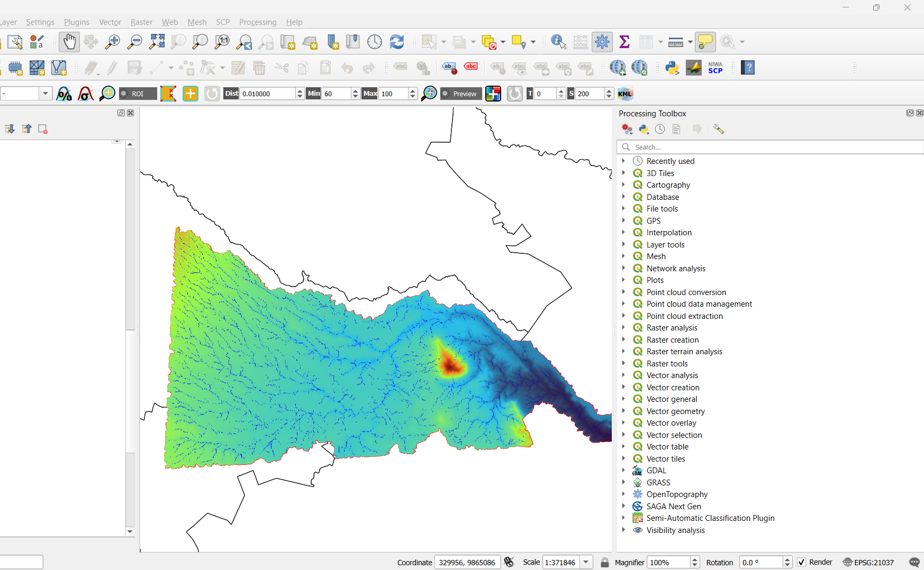Click the Dist value field
The width and height of the screenshot is (924, 570).
[x=268, y=94]
